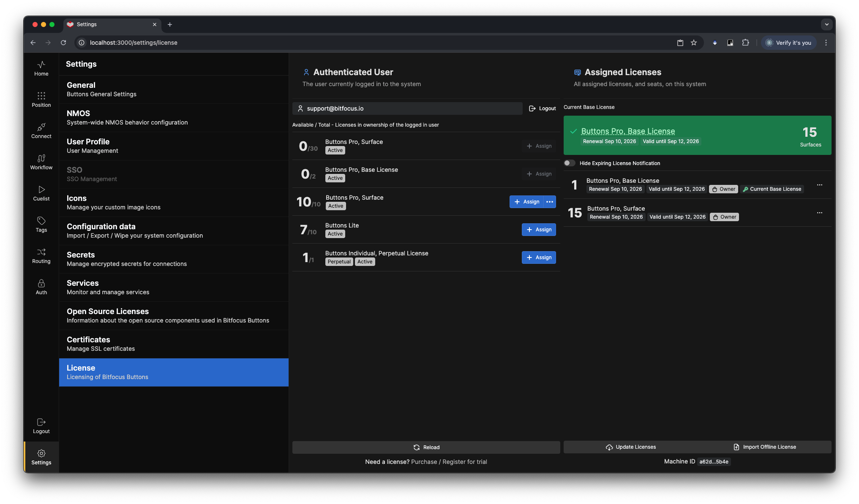Open the SSO Management item

point(174,174)
